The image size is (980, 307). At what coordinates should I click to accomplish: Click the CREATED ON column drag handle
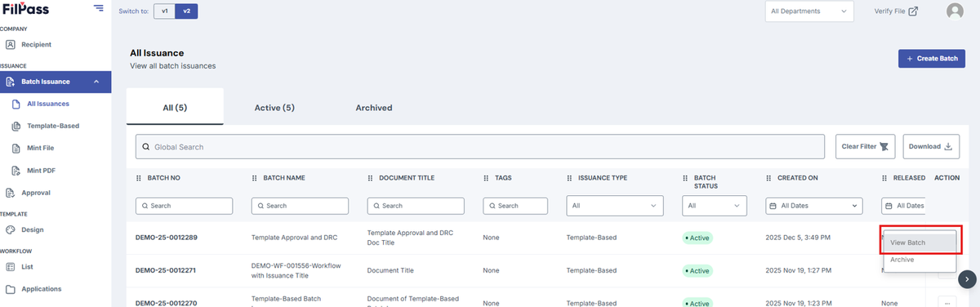point(769,177)
